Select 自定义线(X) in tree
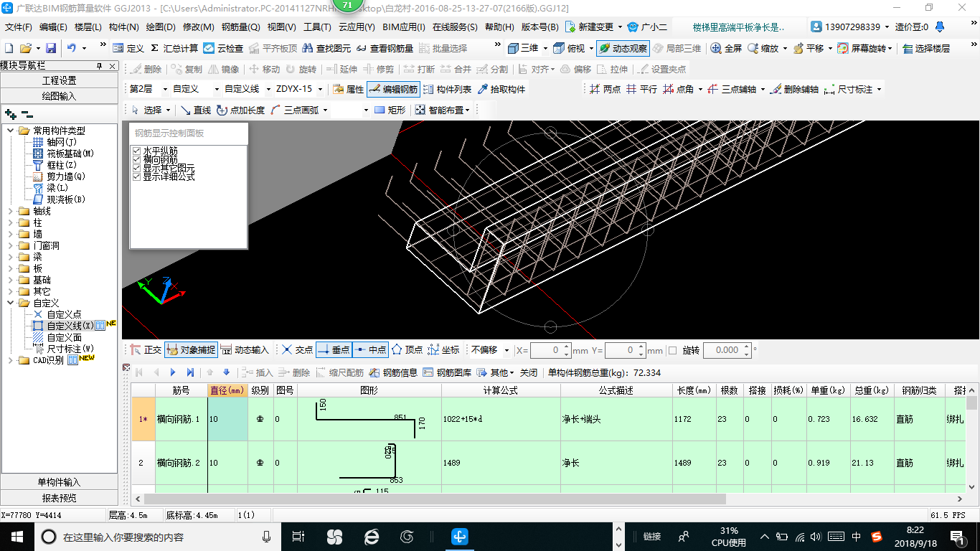Screen dimensions: 980x551 tap(70, 326)
